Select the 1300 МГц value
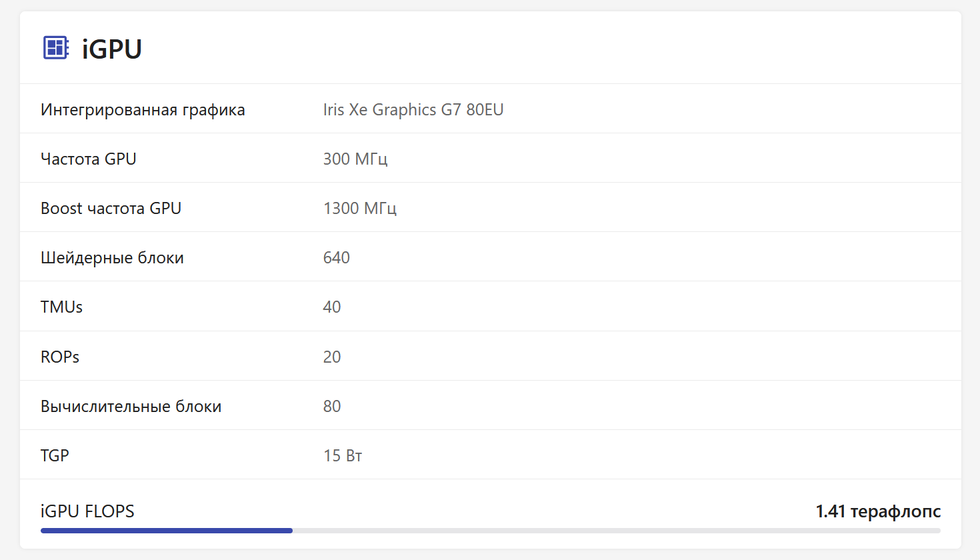 click(x=360, y=209)
